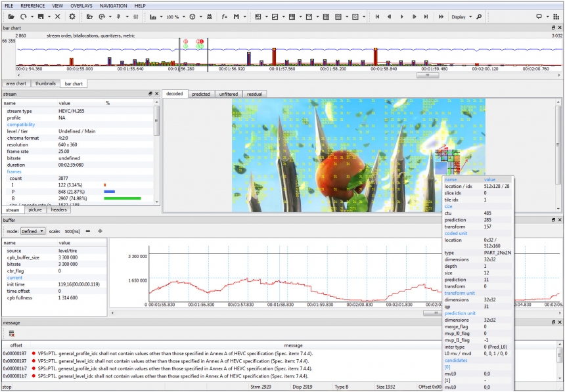Decrease buffer scale with minus button

click(x=88, y=231)
